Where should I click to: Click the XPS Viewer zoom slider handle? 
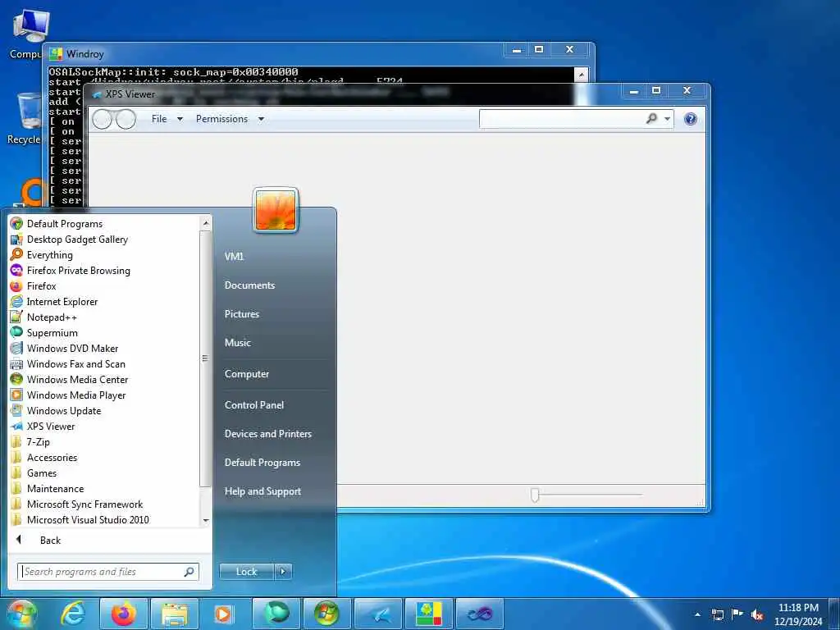coord(535,495)
